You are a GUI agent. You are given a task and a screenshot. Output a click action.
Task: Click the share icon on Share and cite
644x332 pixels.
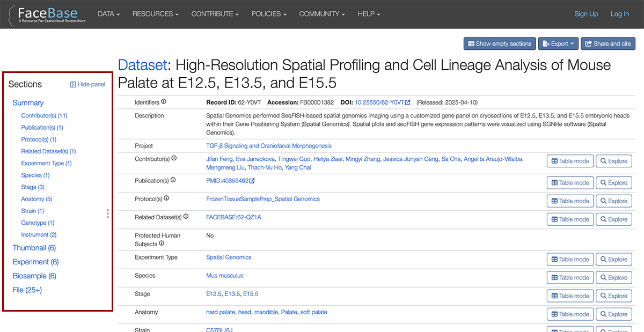point(587,43)
